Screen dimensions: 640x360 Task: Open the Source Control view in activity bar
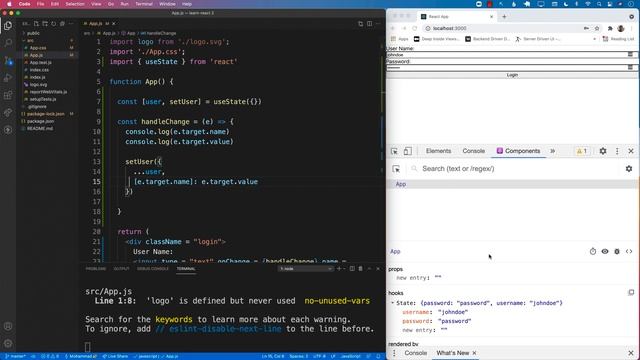pos(8,60)
